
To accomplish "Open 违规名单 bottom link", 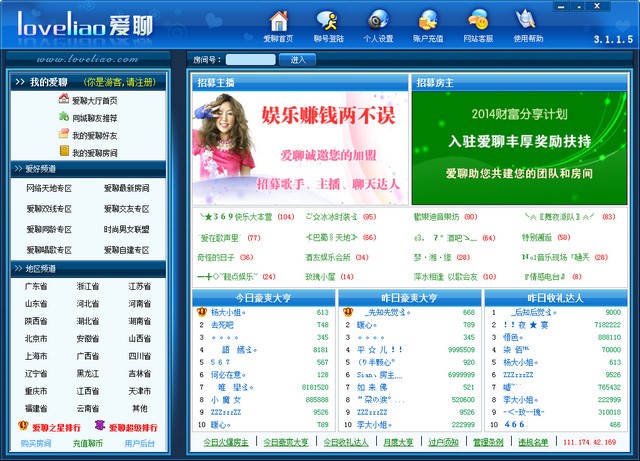I will (x=533, y=442).
